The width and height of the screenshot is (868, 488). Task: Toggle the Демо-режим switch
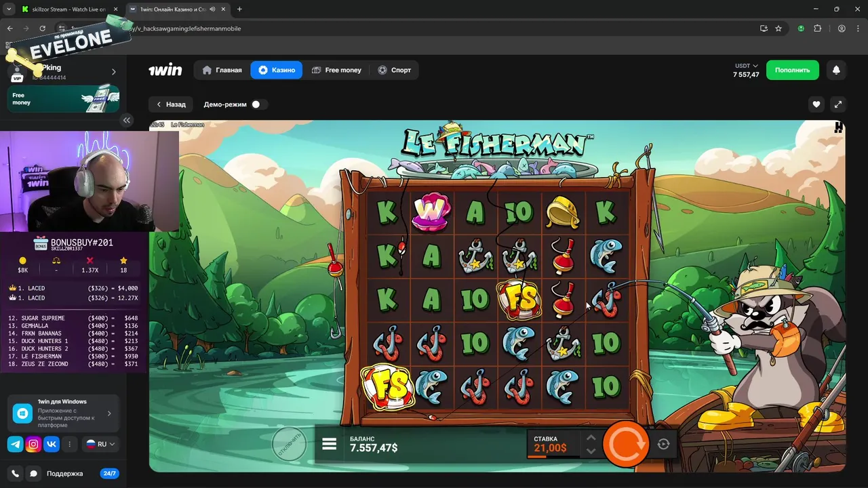(x=258, y=104)
